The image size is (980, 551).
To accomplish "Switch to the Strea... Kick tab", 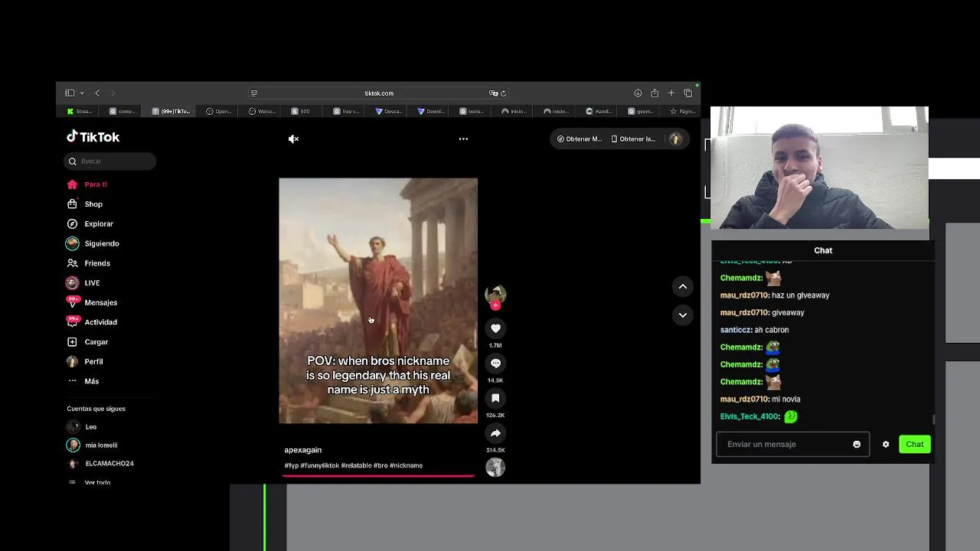I will point(80,111).
